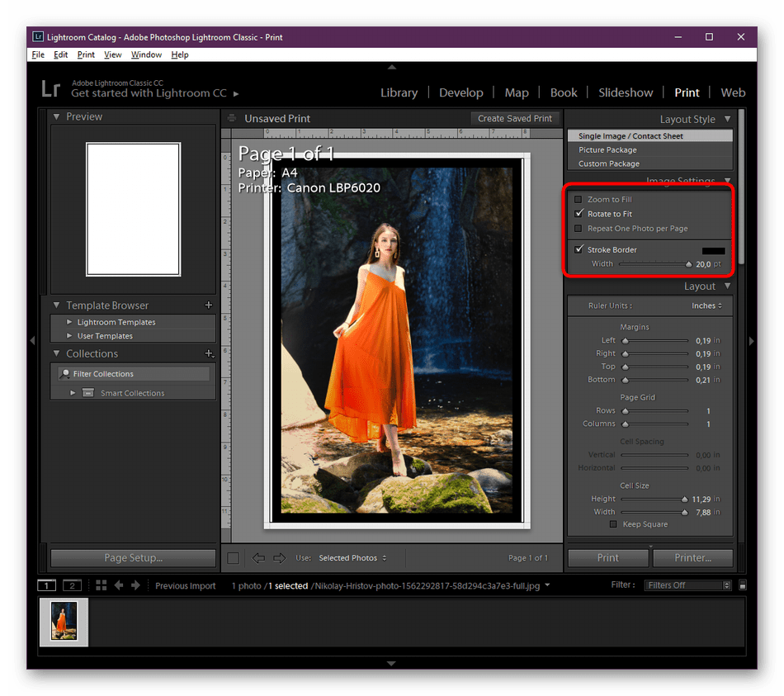The height and width of the screenshot is (696, 784).
Task: Expand the Lightroom Templates folder
Action: [70, 322]
